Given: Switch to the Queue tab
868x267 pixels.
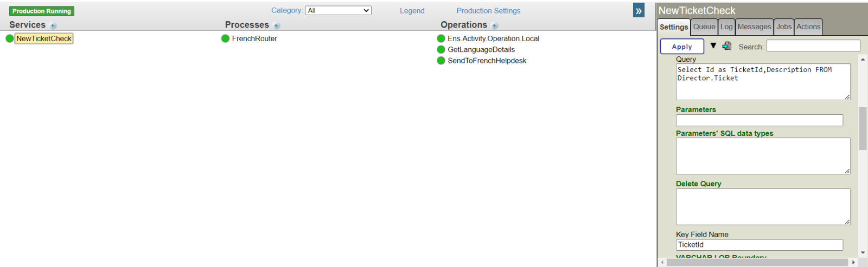Looking at the screenshot, I should [x=704, y=27].
